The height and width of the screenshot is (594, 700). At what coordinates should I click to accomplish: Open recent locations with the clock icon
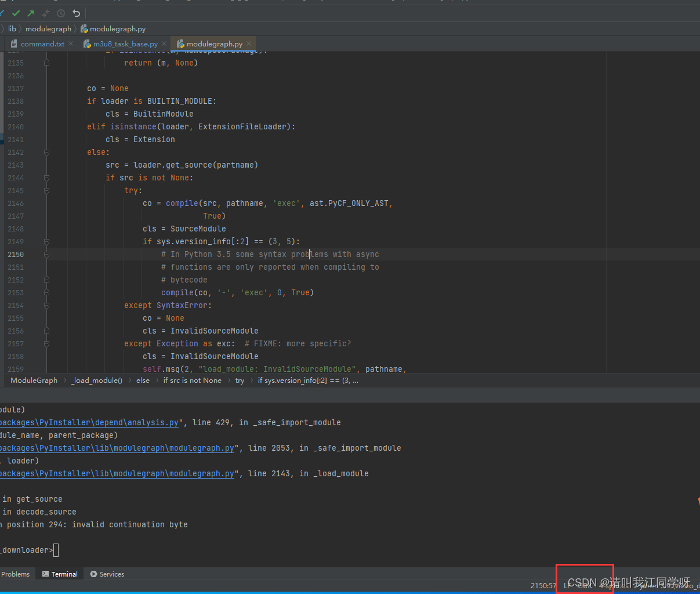coord(60,13)
